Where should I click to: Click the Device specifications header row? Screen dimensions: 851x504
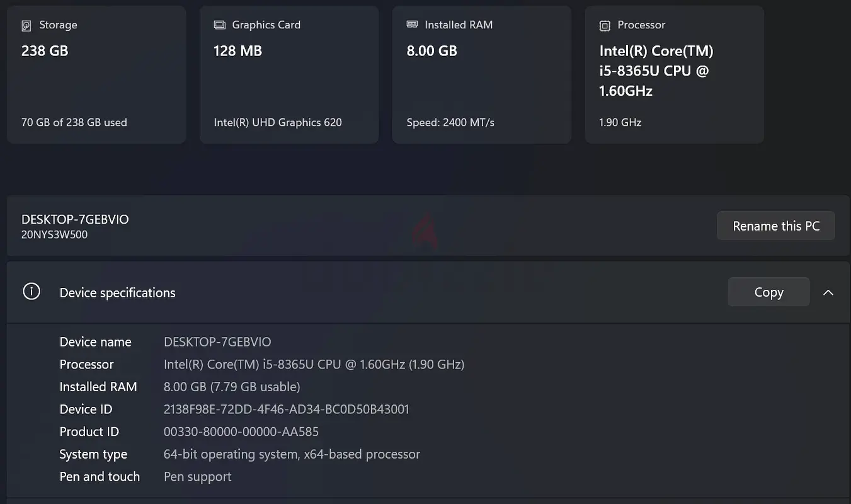[378, 292]
